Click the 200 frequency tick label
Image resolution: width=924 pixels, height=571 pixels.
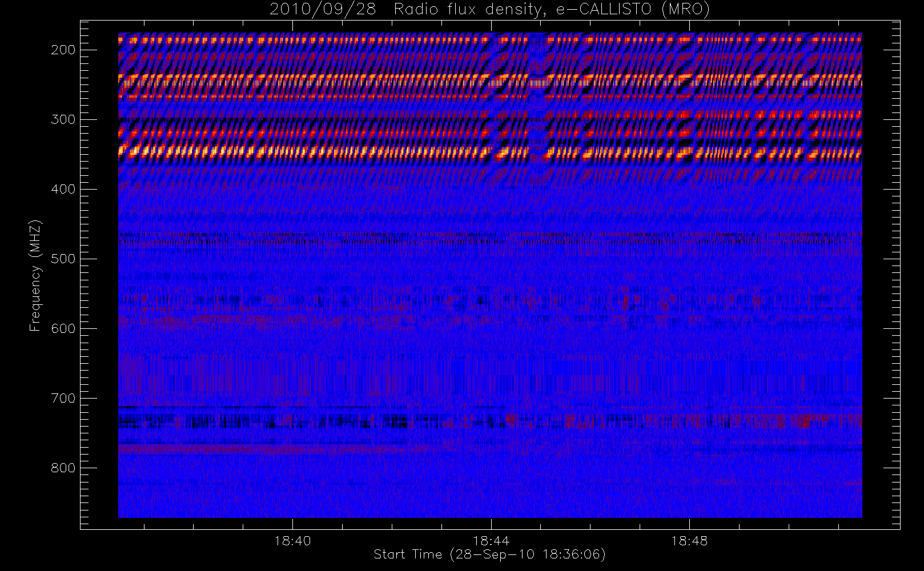[63, 50]
